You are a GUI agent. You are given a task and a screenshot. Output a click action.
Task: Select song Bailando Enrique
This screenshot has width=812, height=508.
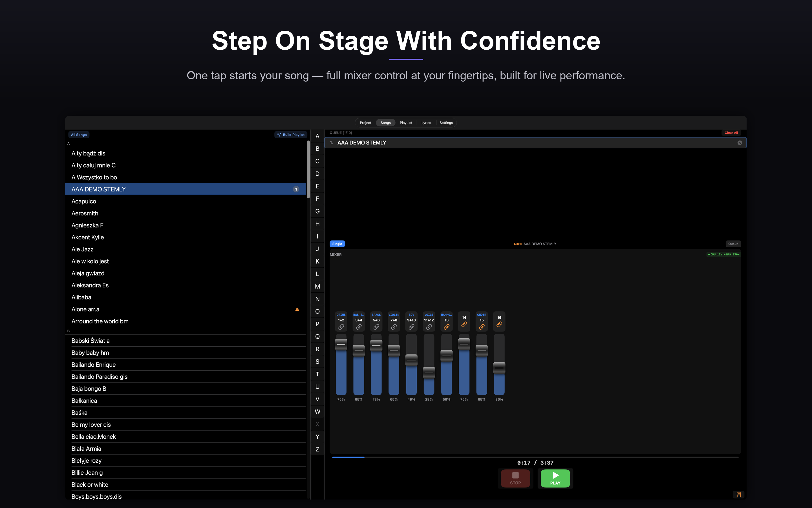click(x=186, y=365)
